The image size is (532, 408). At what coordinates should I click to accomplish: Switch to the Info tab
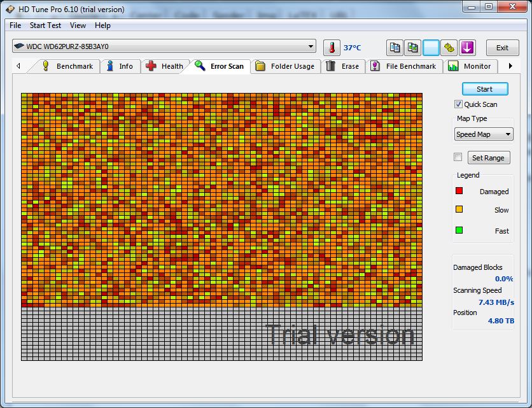(120, 66)
